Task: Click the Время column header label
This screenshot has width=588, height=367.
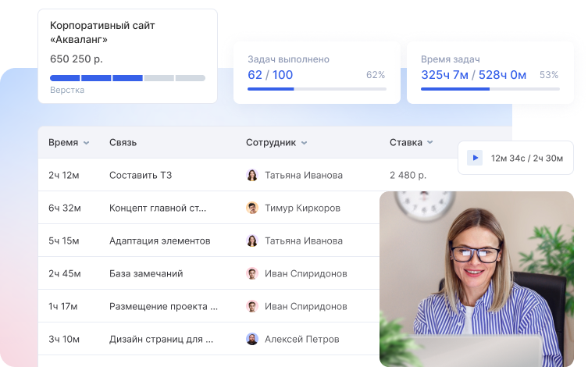Action: coord(63,142)
